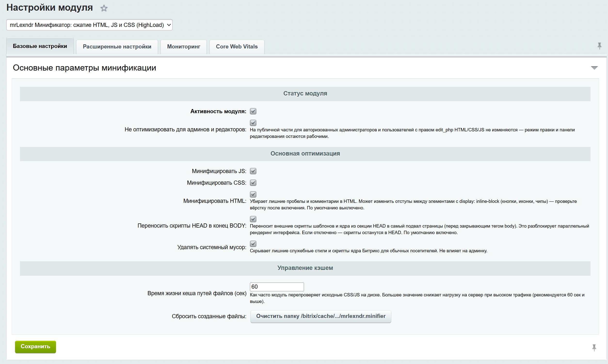Toggle Минифицировать HTML checkbox
608x364 pixels.
253,194
